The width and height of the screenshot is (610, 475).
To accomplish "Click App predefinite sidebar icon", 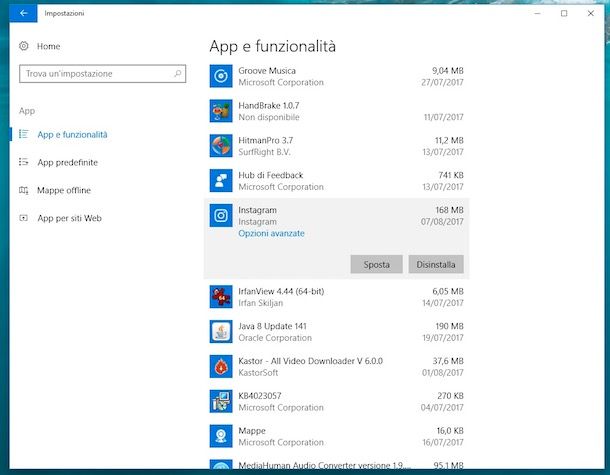I will tap(23, 162).
